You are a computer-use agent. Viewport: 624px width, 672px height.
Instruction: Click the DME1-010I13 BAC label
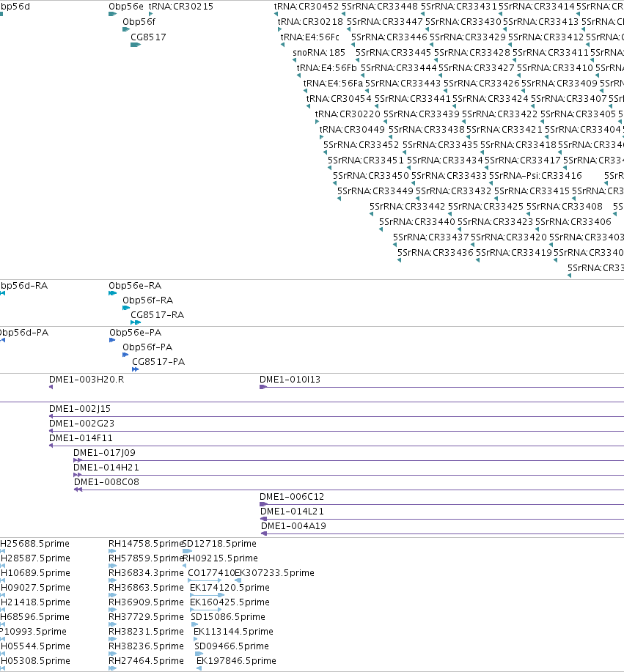click(290, 380)
